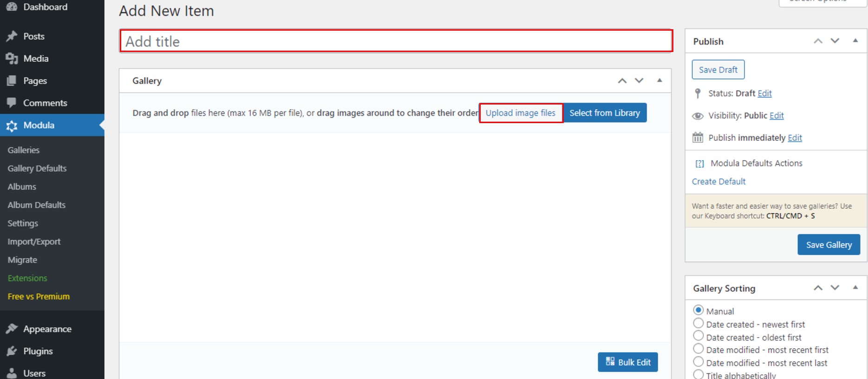Click the Create Default link

pos(718,182)
